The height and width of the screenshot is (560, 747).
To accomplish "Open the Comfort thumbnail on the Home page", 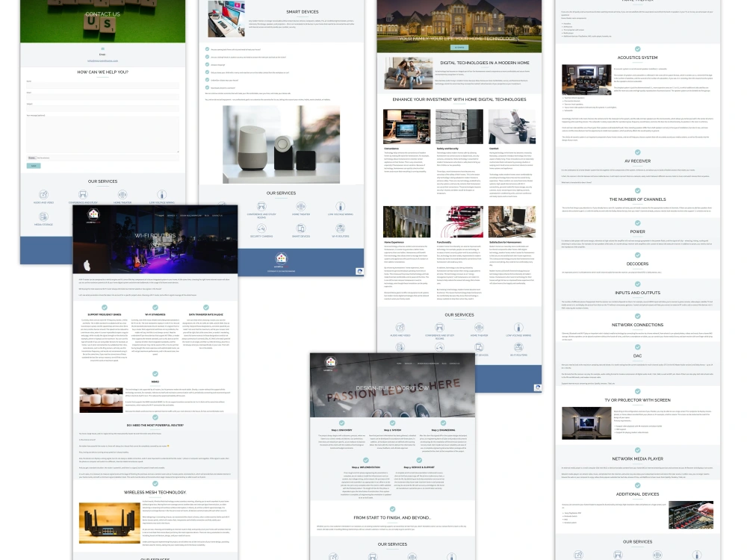I will 512,127.
